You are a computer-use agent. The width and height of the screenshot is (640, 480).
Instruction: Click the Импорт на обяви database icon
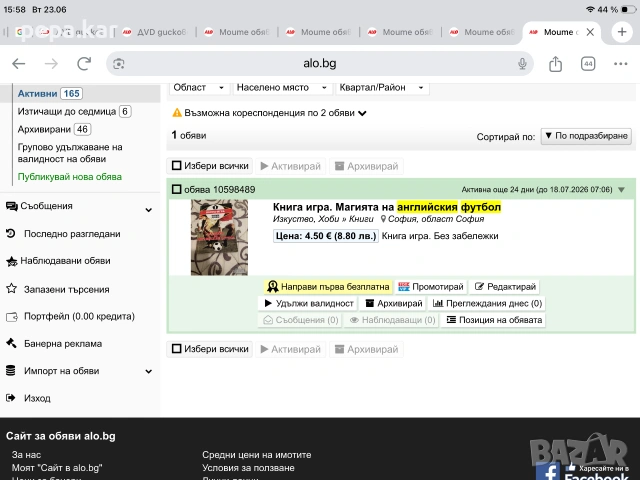(11, 371)
